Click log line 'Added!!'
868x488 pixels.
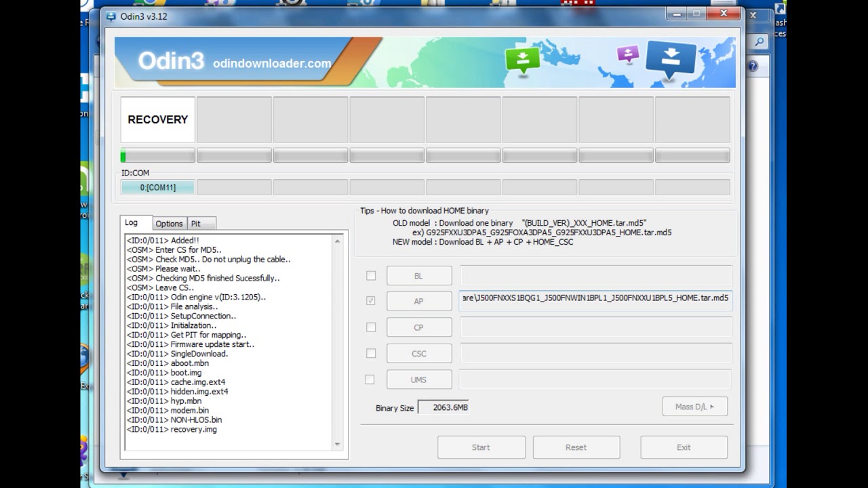[163, 240]
